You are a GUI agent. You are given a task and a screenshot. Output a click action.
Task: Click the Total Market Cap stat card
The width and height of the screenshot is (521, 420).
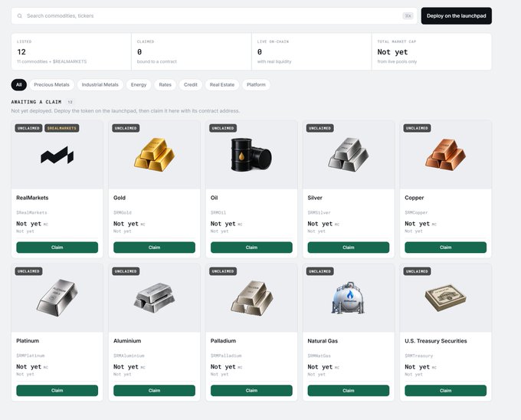[x=431, y=51]
